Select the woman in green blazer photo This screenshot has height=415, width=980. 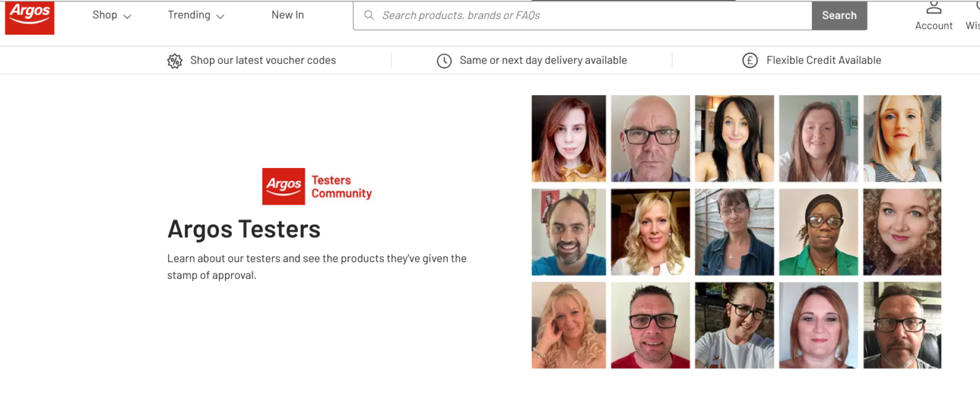click(819, 232)
